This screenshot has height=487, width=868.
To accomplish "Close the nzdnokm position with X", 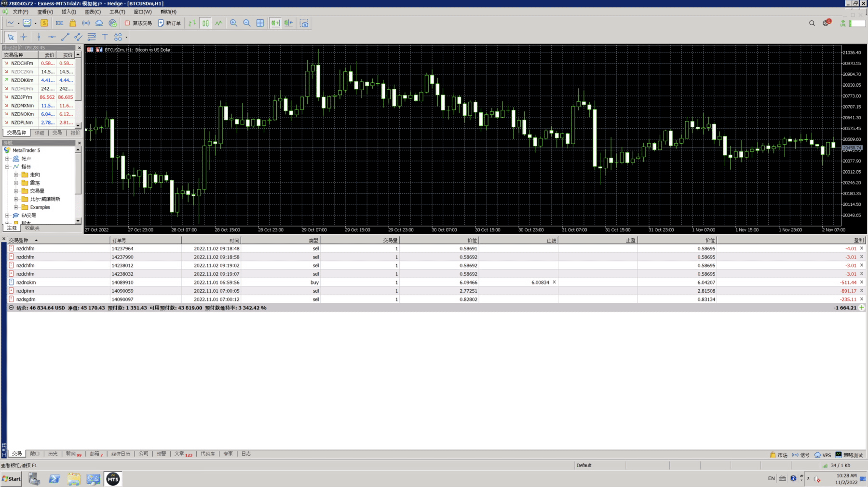I will (x=862, y=282).
